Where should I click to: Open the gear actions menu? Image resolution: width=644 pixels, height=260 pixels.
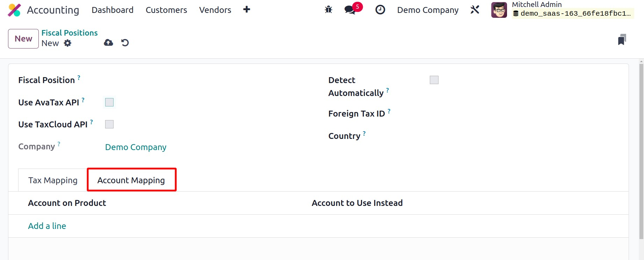67,43
